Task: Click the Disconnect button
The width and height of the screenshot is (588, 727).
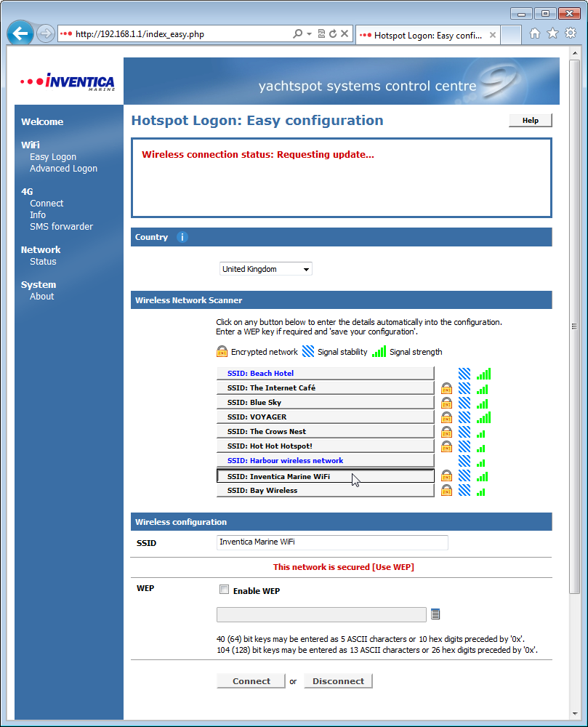Action: click(x=338, y=680)
